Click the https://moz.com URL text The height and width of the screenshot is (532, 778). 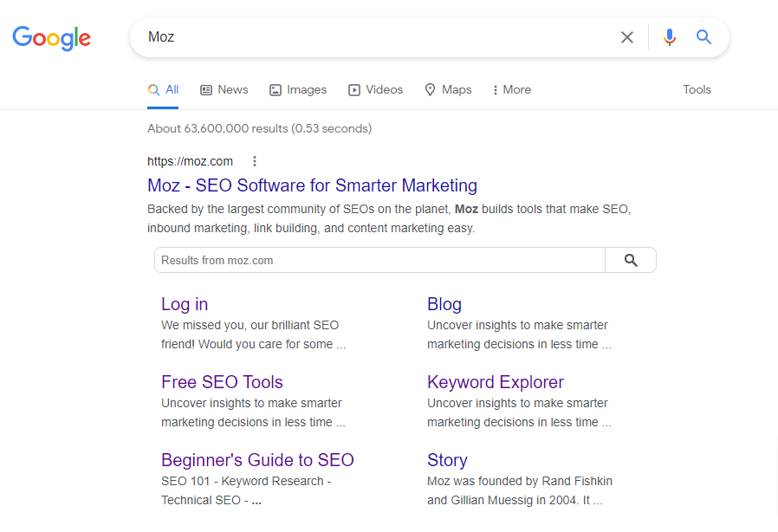point(190,161)
